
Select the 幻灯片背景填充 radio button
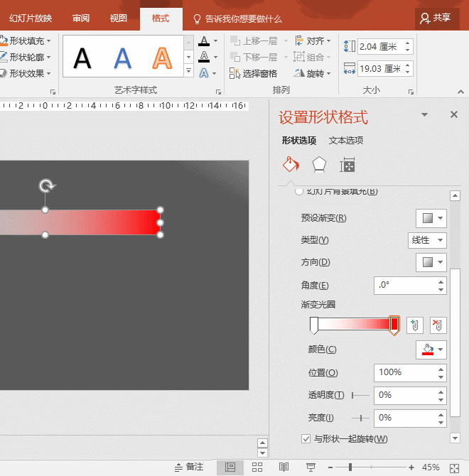[x=299, y=191]
